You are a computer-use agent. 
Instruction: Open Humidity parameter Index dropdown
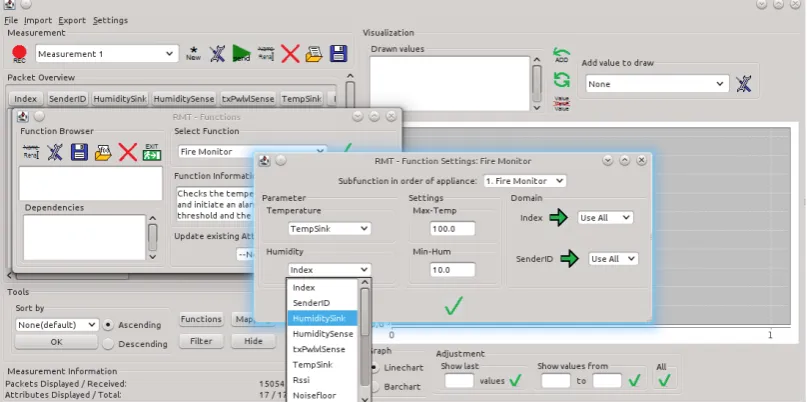pyautogui.click(x=329, y=270)
